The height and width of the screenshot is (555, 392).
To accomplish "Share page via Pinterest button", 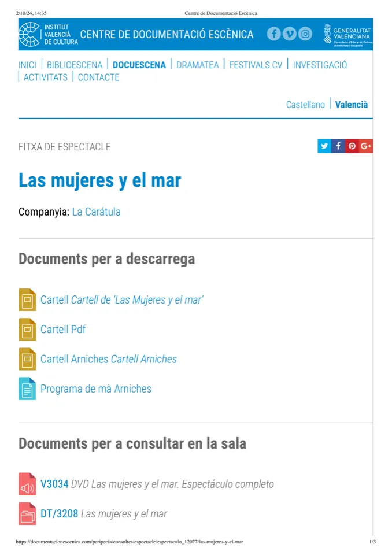I will (x=352, y=146).
